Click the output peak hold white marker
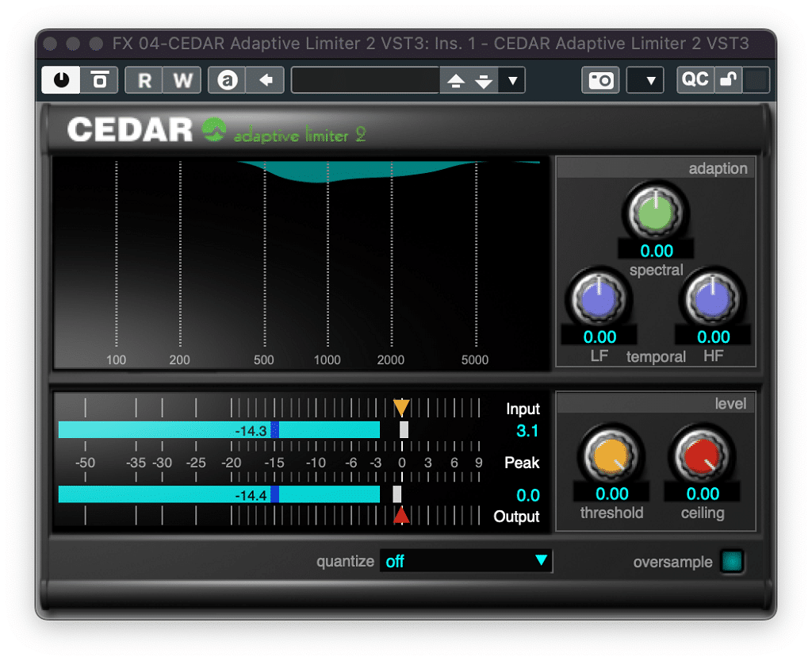The height and width of the screenshot is (661, 812). pyautogui.click(x=396, y=494)
